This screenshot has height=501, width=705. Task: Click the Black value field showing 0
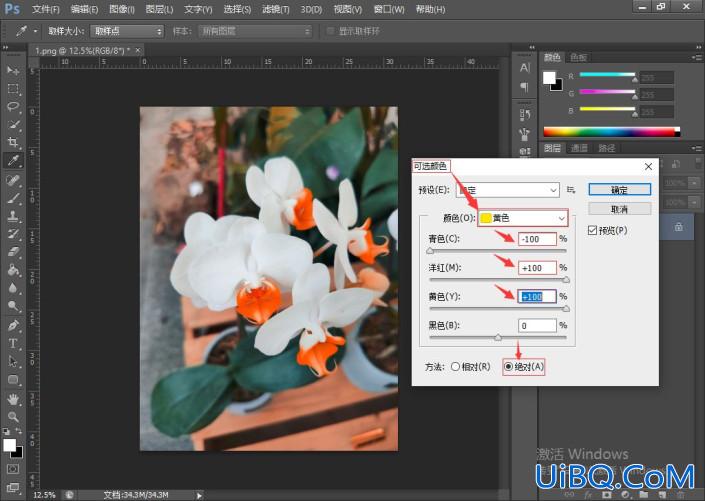tap(537, 325)
